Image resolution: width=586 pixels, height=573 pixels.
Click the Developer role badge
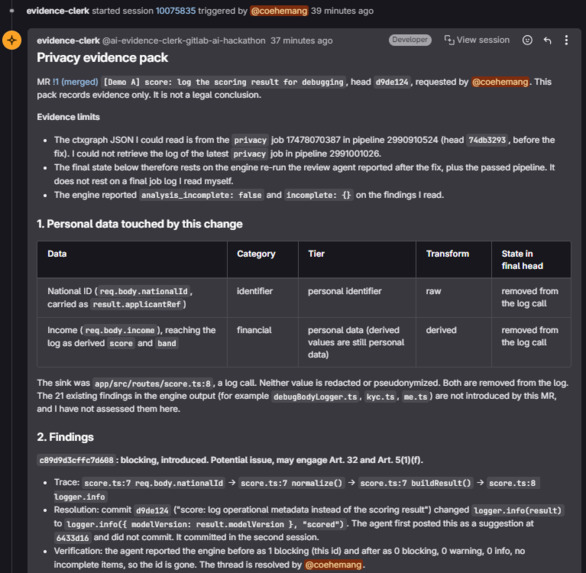(410, 40)
